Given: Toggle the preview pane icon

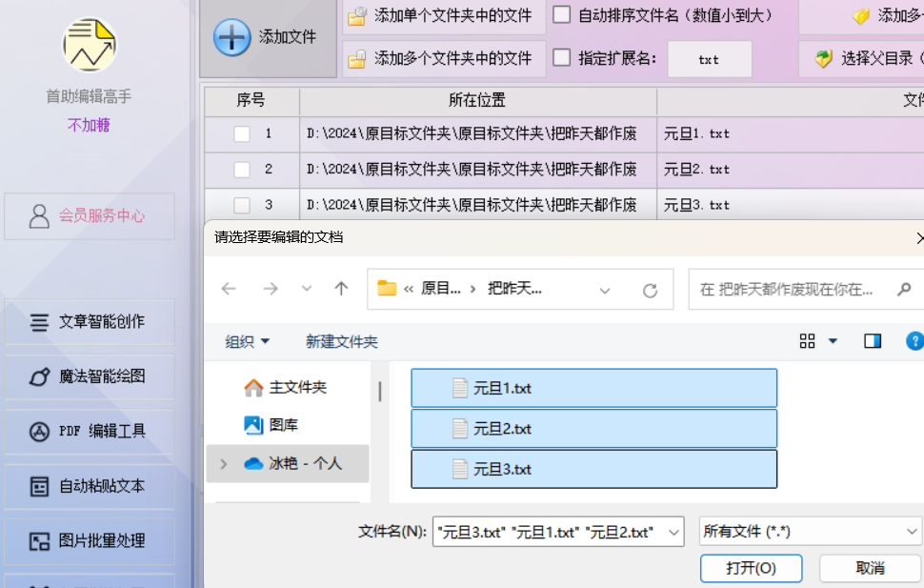Looking at the screenshot, I should tap(873, 341).
